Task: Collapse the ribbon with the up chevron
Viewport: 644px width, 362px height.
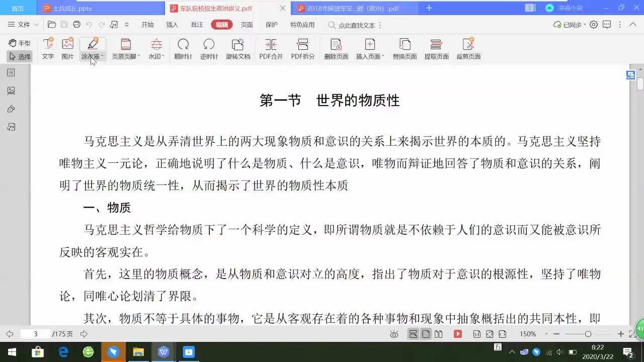Action: (x=632, y=24)
